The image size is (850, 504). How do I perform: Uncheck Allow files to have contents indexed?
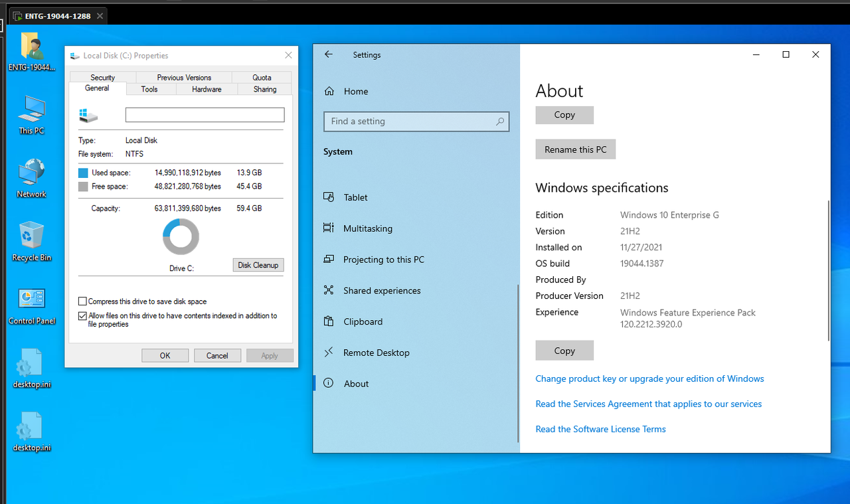[x=82, y=316]
